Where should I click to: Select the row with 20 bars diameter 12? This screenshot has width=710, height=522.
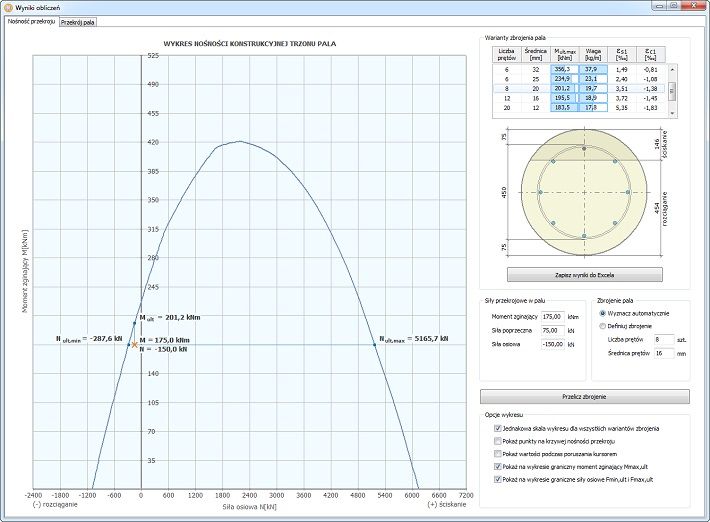[580, 107]
